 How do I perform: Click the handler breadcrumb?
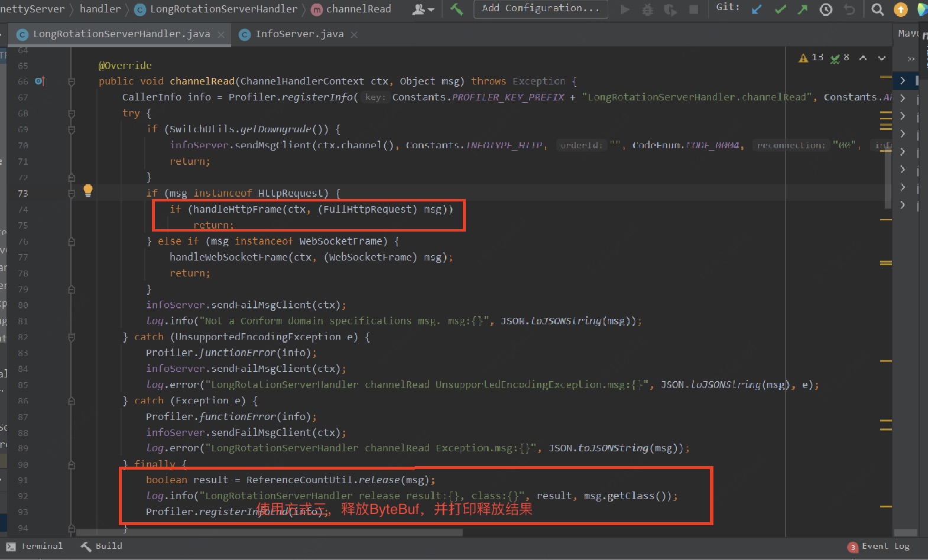tap(100, 9)
